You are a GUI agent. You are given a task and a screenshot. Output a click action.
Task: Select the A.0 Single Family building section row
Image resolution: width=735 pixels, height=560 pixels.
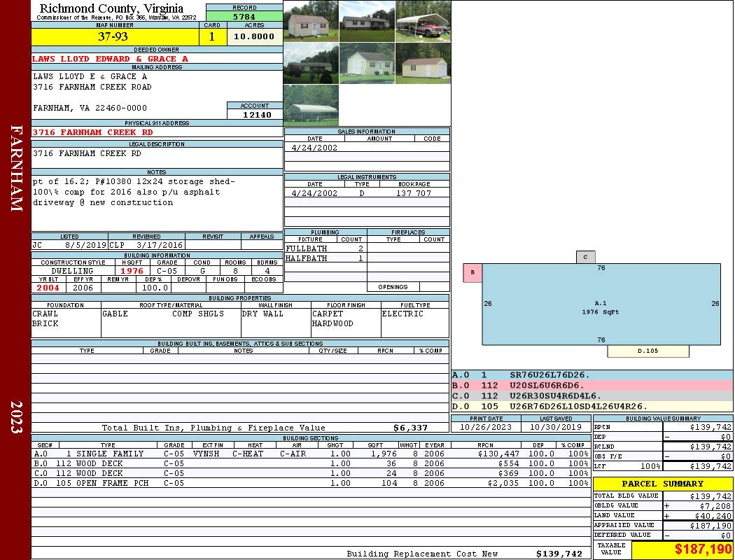click(x=310, y=454)
